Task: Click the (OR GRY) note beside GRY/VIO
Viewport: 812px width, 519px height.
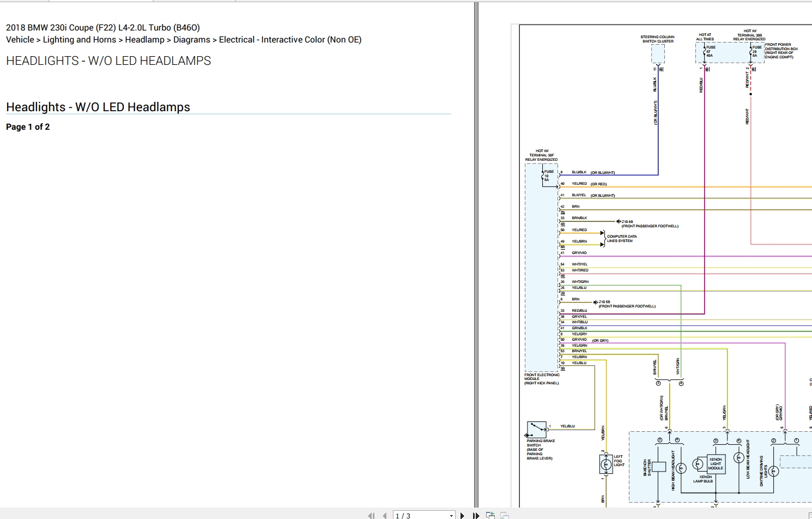Action: [x=600, y=341]
